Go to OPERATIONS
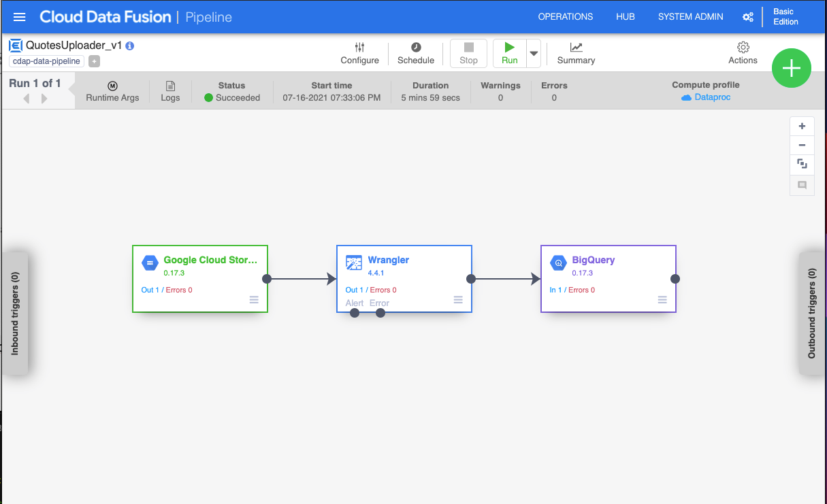Viewport: 827px width, 504px height. point(566,17)
